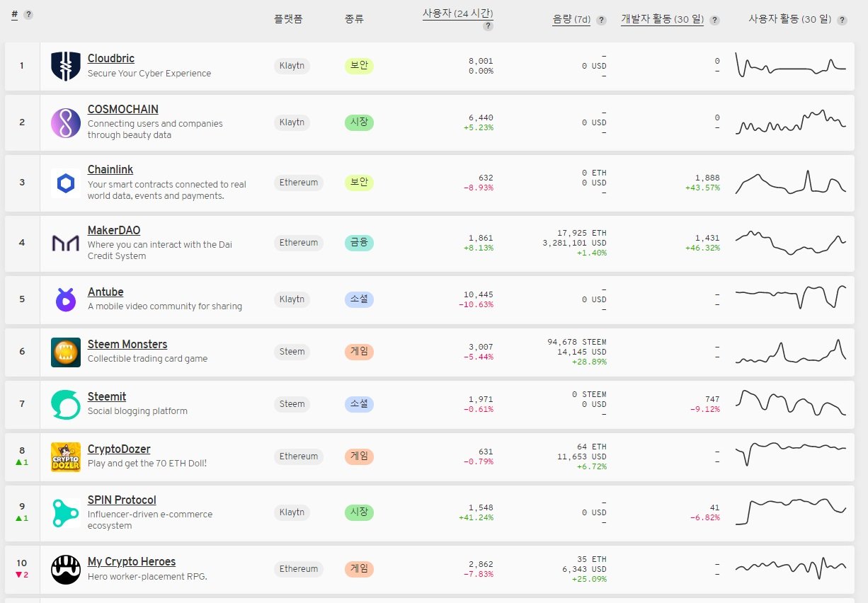Click 소셜 category tag in Steemit row
This screenshot has height=603, width=868.
click(x=359, y=404)
